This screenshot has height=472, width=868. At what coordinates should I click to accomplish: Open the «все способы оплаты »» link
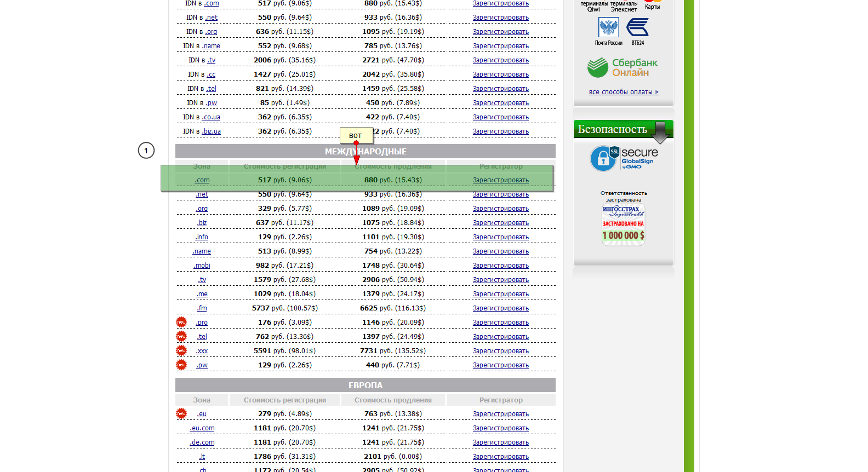pos(624,92)
